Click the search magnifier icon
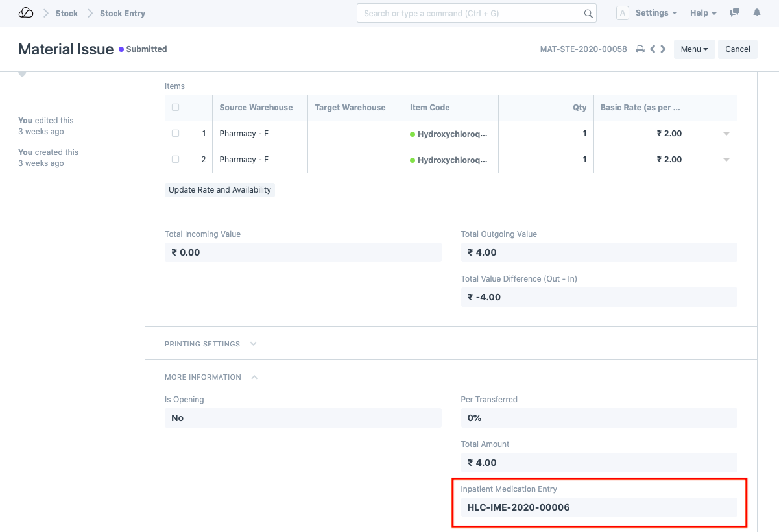 [588, 13]
